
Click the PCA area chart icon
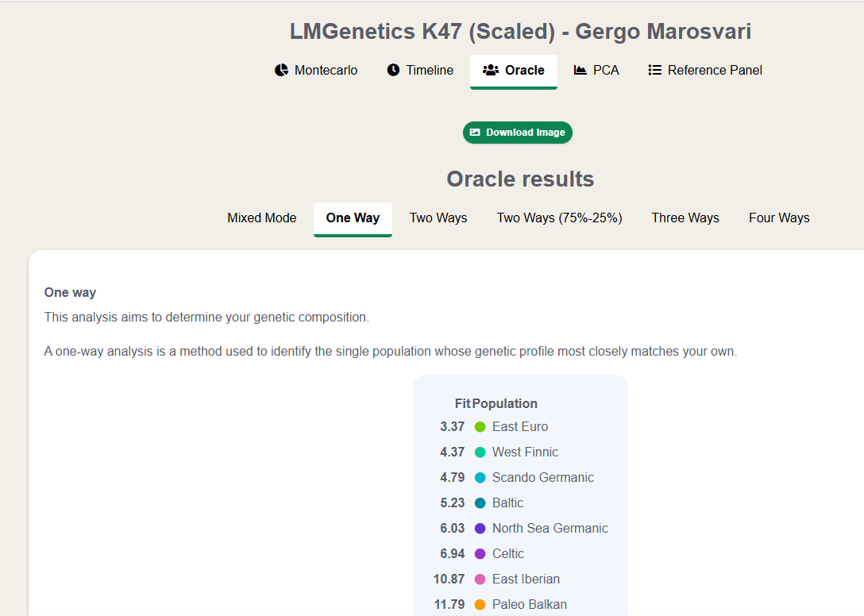pos(580,70)
